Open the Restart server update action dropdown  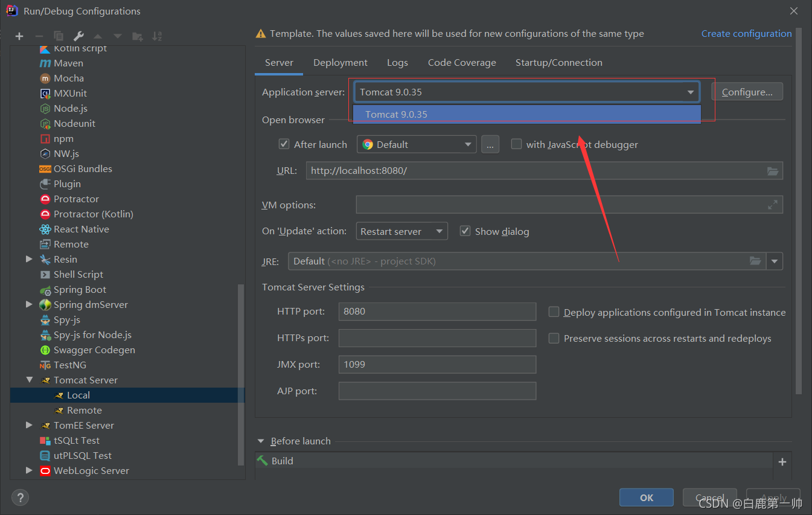point(401,231)
